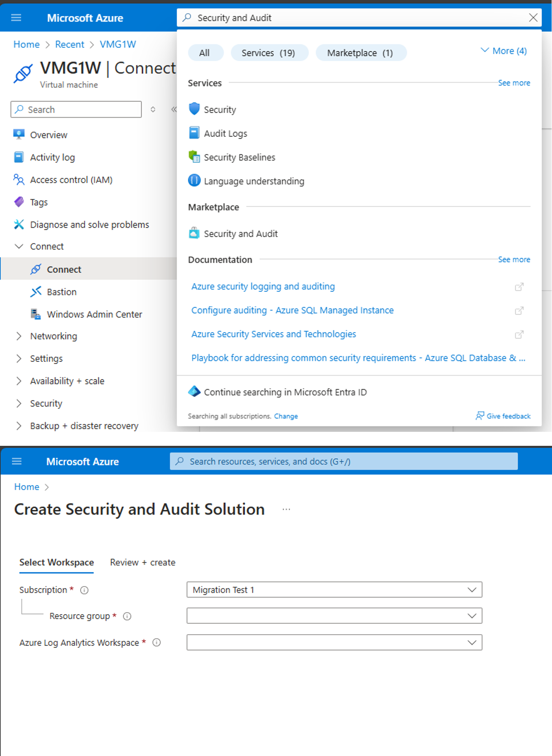Select the All filter pill

point(205,52)
